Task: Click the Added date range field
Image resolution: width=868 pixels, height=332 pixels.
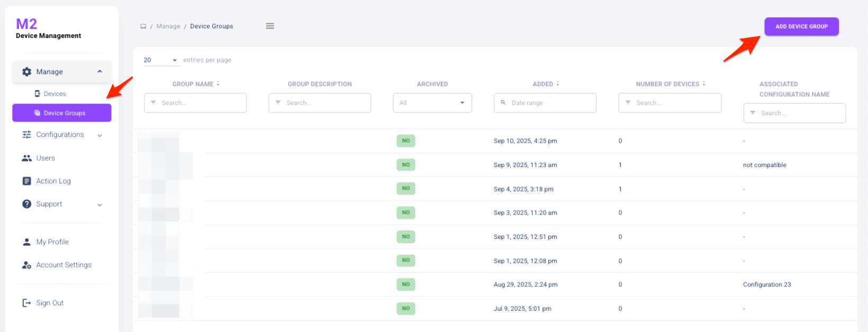Action: click(545, 103)
